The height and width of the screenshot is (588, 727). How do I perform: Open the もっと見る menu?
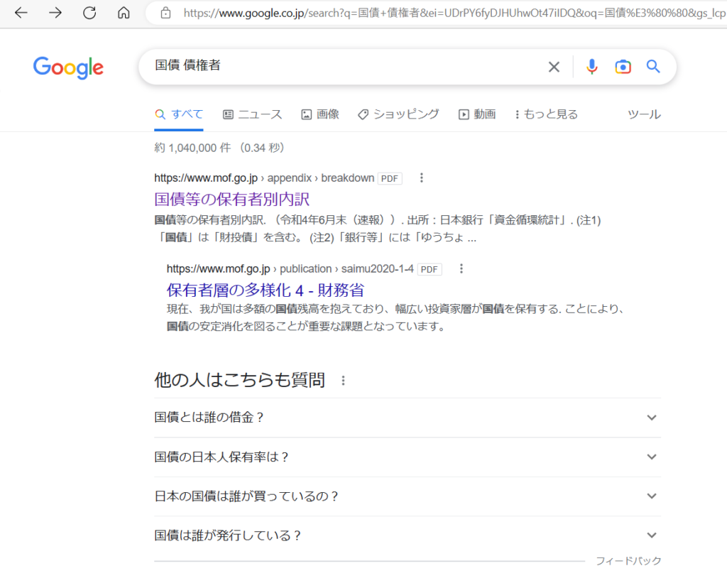(546, 114)
